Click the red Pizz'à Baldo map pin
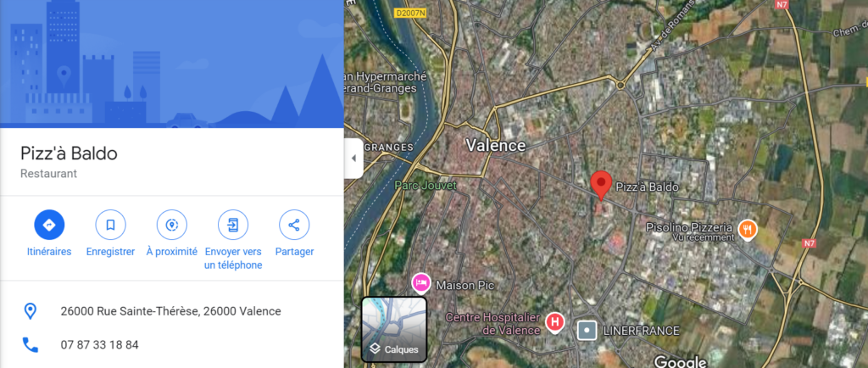This screenshot has height=368, width=868. (x=601, y=186)
